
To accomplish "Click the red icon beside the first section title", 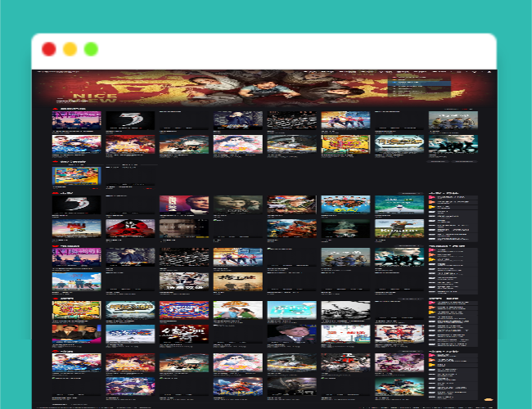I will point(55,108).
